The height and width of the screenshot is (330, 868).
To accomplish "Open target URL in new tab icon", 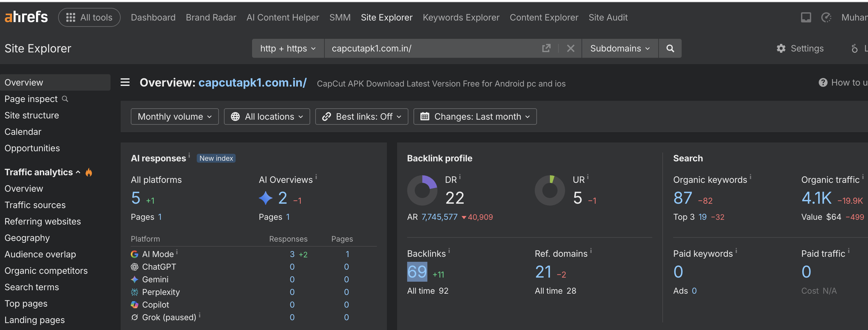I will (546, 48).
